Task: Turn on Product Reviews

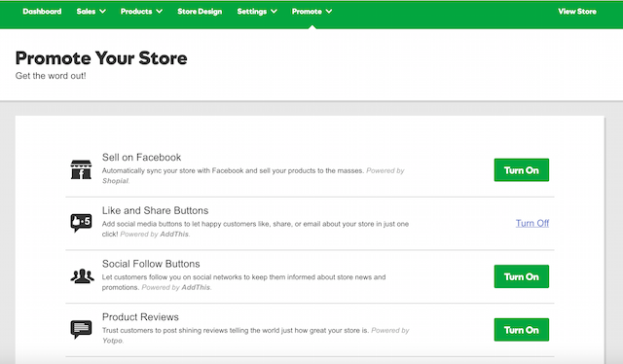Action: [x=522, y=330]
